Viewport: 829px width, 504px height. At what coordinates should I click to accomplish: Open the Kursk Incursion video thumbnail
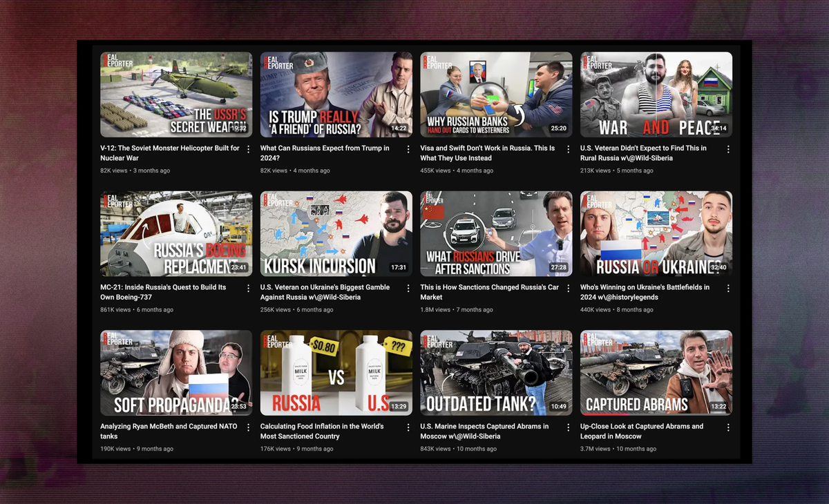[x=336, y=233]
